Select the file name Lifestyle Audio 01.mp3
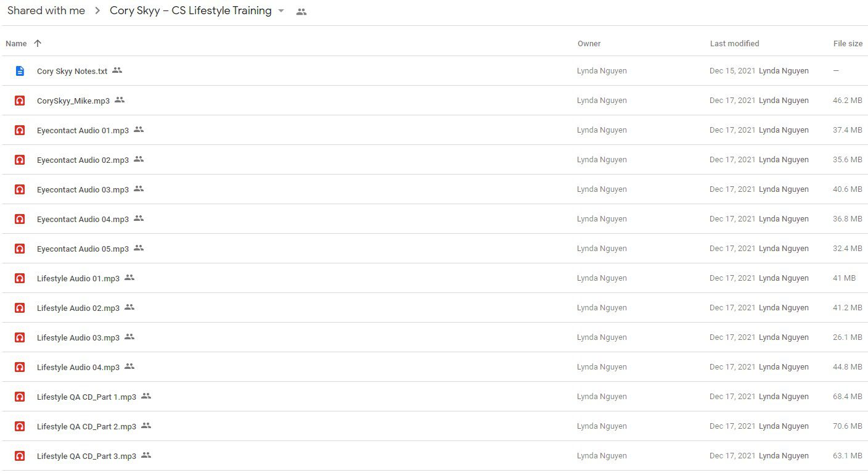This screenshot has height=475, width=868. tap(78, 278)
